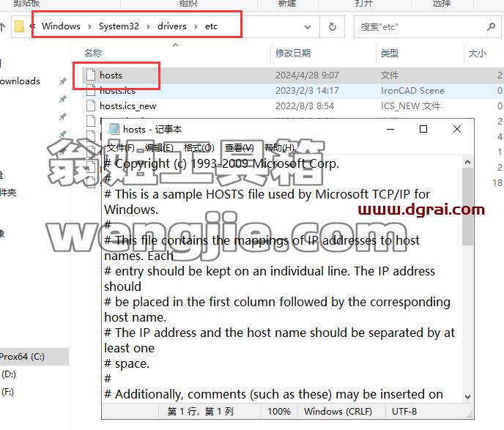
Task: Select the hosts file row
Action: (x=293, y=75)
